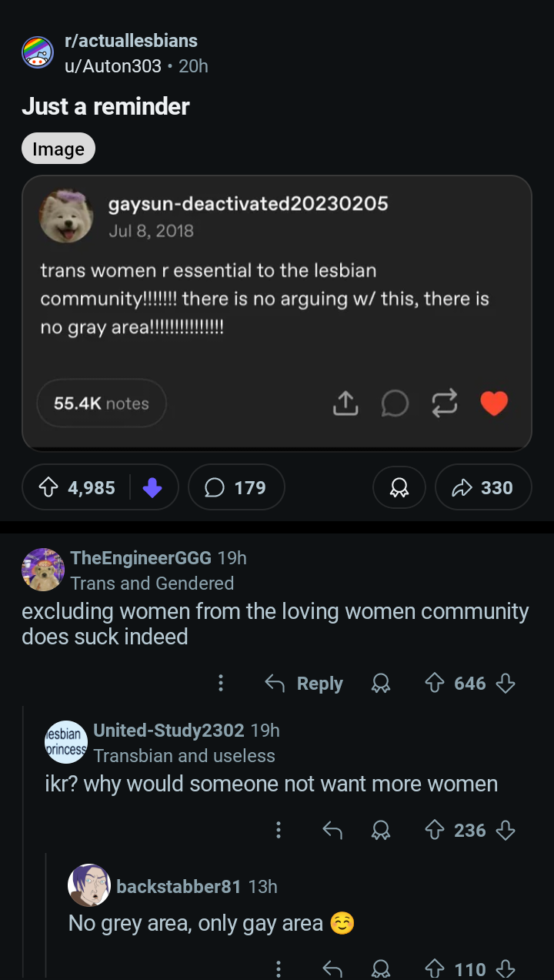The image size is (554, 980).
Task: Open the r/actuallesbians community avatar
Action: tap(38, 52)
